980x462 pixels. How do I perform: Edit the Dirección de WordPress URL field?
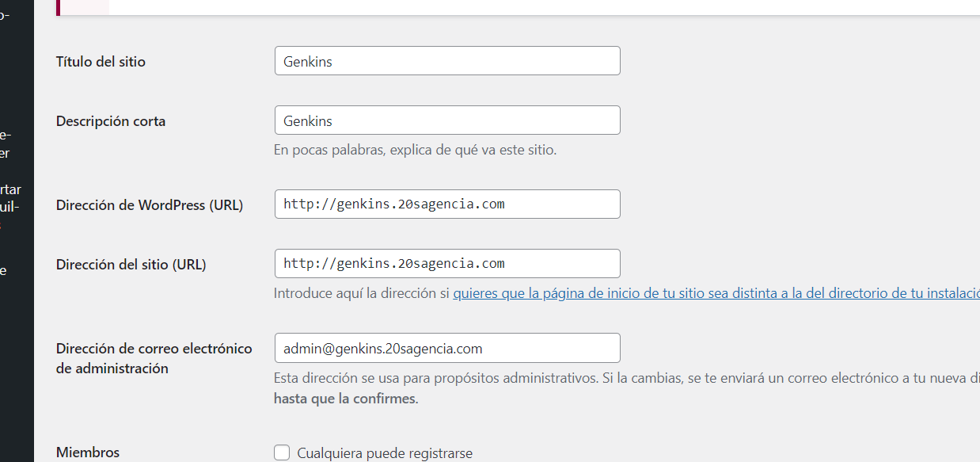coord(447,204)
